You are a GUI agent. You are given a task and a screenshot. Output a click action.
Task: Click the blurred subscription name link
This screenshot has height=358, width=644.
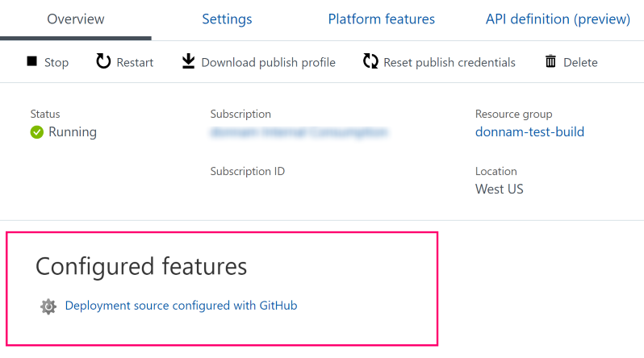point(299,132)
